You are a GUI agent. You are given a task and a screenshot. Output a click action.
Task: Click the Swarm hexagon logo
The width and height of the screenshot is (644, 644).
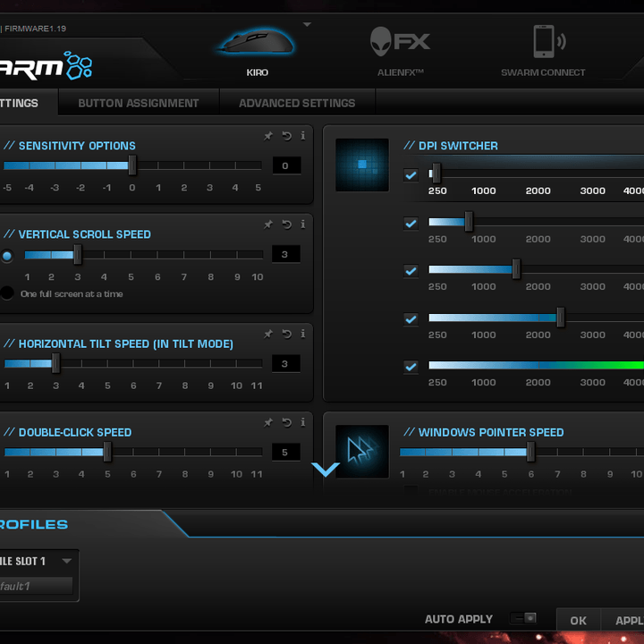tap(79, 65)
